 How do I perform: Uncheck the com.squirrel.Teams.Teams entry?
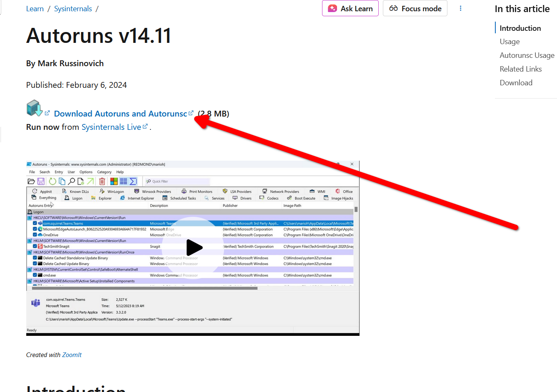35,223
